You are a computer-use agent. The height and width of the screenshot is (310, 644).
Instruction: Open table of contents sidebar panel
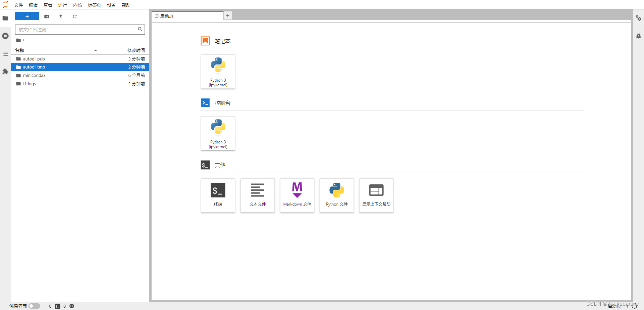(x=5, y=54)
